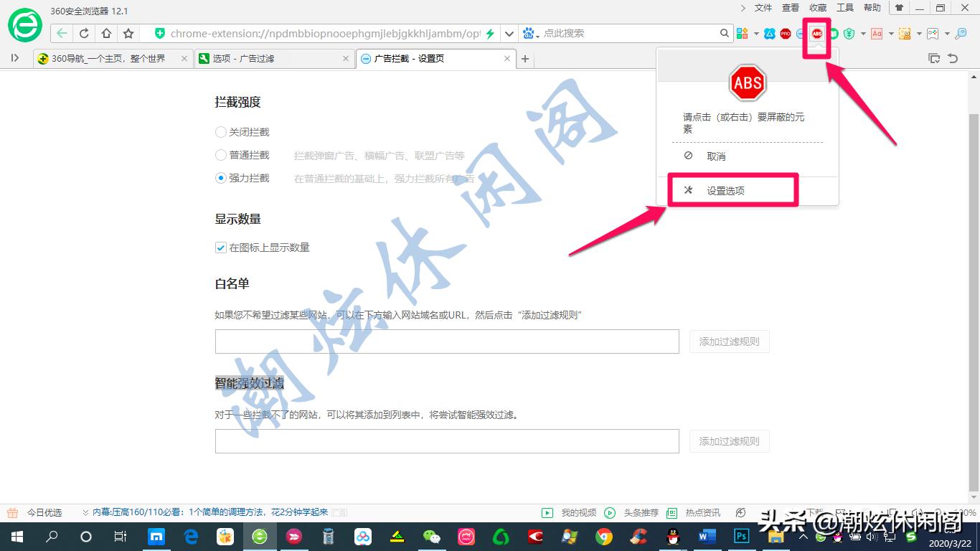
Task: Open the ABS ad-blocker extension icon
Action: pyautogui.click(x=817, y=34)
